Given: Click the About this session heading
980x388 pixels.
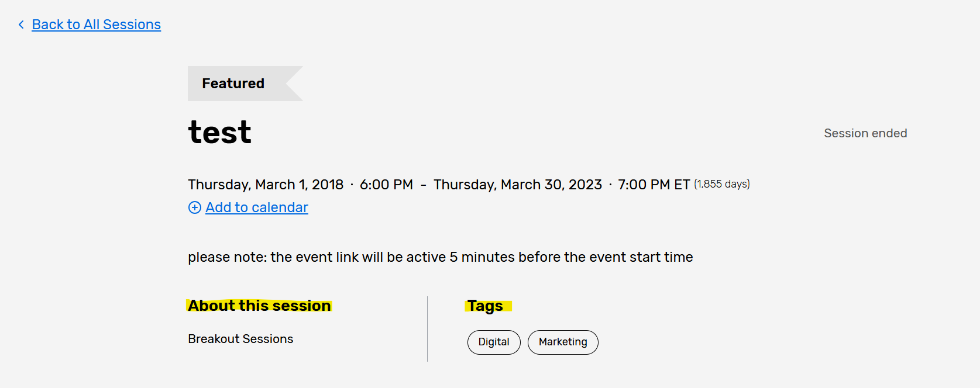Looking at the screenshot, I should 259,306.
